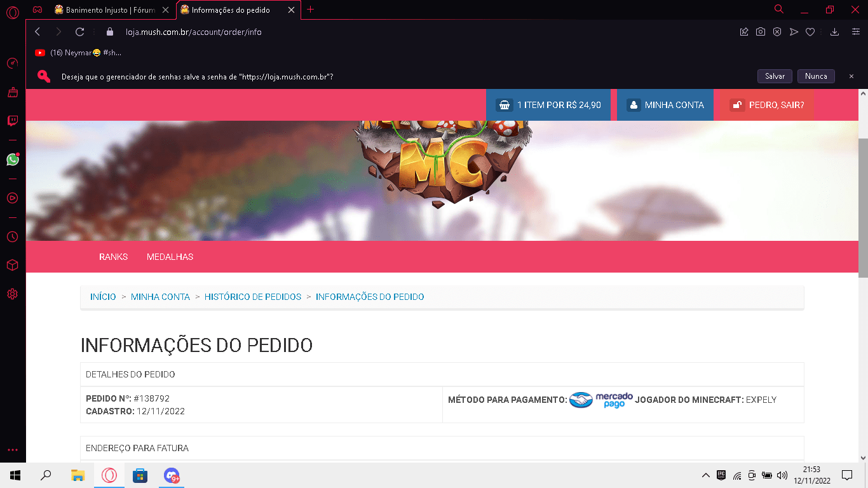Open the RANKS menu item
Viewport: 868px width, 488px height.
114,257
